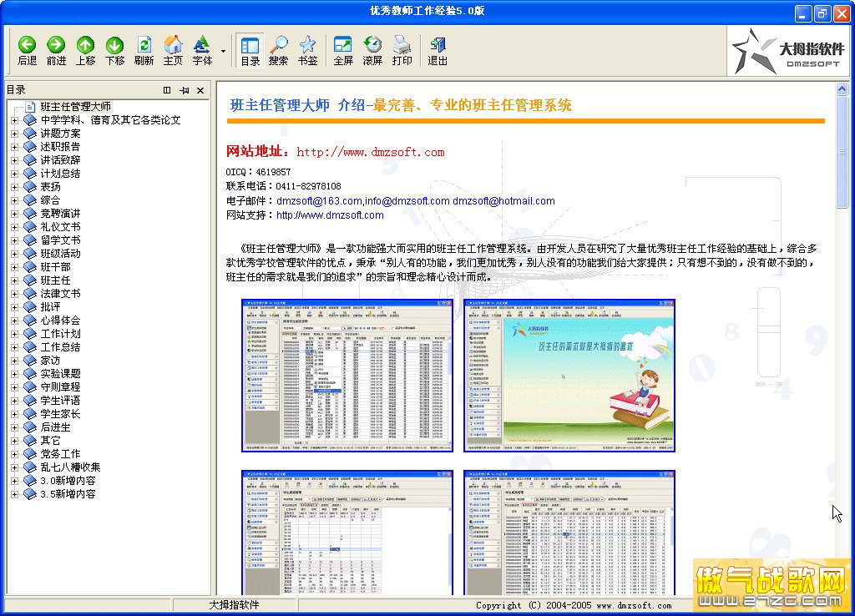Click the 后退 back toolbar icon
Screen dimensions: 855x616
[x=27, y=51]
